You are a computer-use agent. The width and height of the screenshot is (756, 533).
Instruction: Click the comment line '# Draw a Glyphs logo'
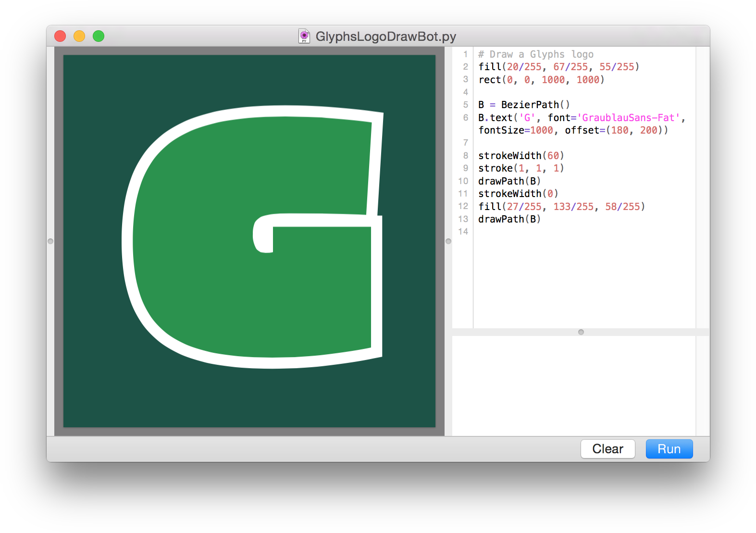tap(536, 54)
